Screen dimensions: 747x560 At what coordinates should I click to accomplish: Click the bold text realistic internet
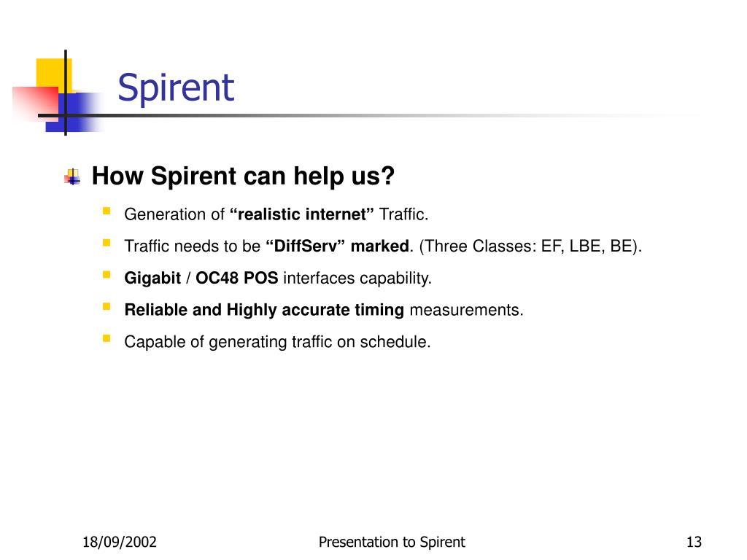301,214
